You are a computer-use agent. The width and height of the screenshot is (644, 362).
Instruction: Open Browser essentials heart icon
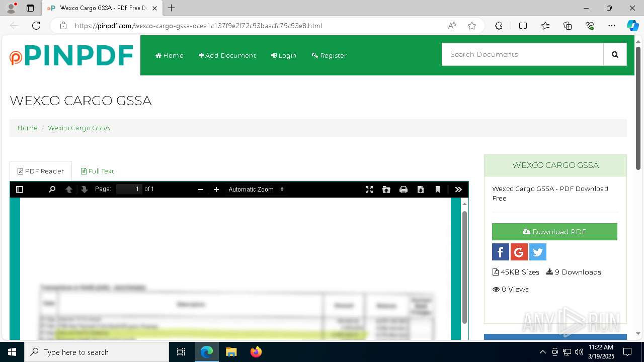[x=590, y=26]
